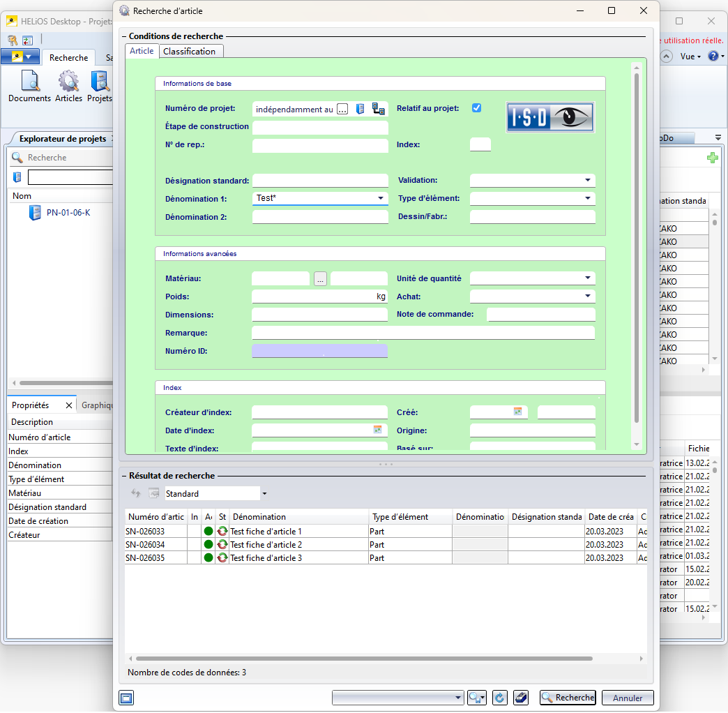Click the Remarque input field
Image resolution: width=728 pixels, height=713 pixels.
[423, 333]
